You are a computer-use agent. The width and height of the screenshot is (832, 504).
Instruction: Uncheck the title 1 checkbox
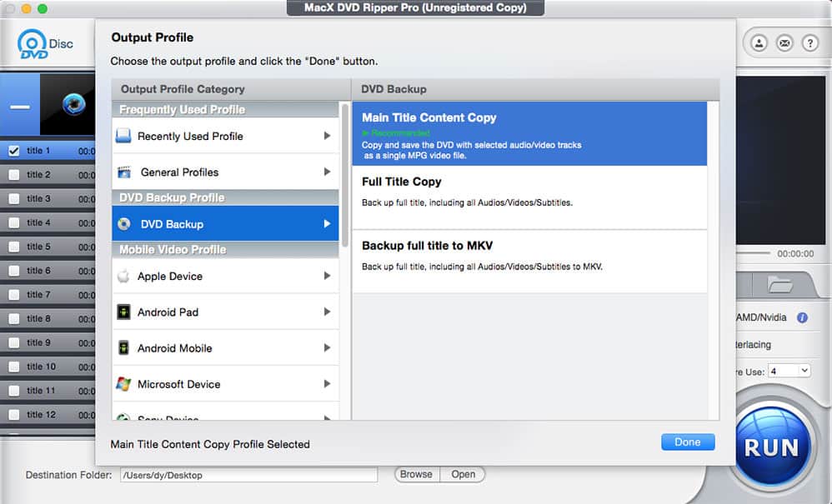click(x=14, y=151)
